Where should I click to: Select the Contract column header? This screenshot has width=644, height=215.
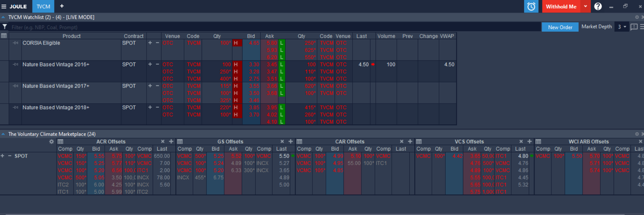[133, 36]
